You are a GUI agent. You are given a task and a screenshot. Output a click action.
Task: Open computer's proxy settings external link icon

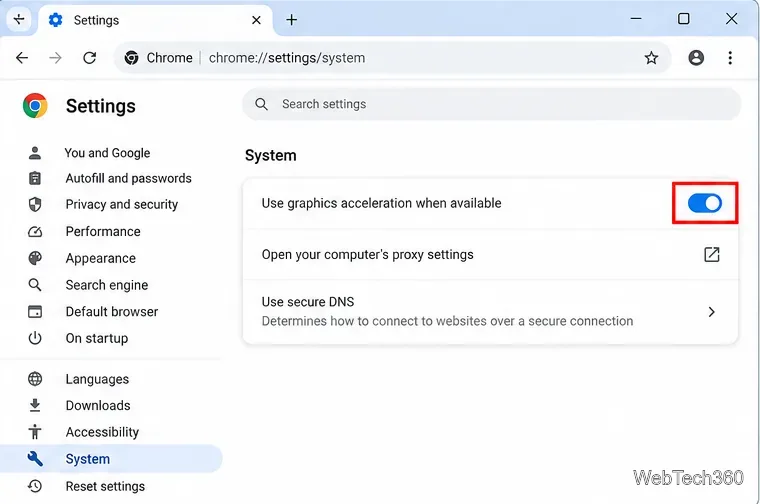tap(712, 254)
